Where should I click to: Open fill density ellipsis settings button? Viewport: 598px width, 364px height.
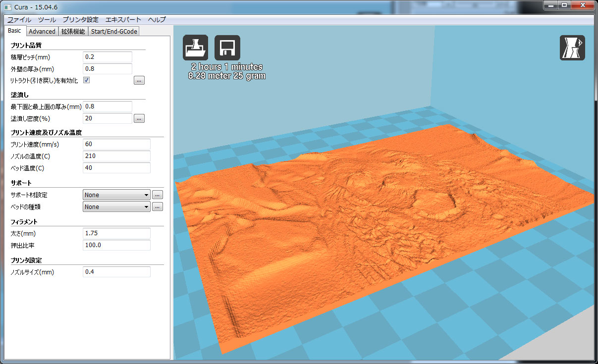[139, 118]
